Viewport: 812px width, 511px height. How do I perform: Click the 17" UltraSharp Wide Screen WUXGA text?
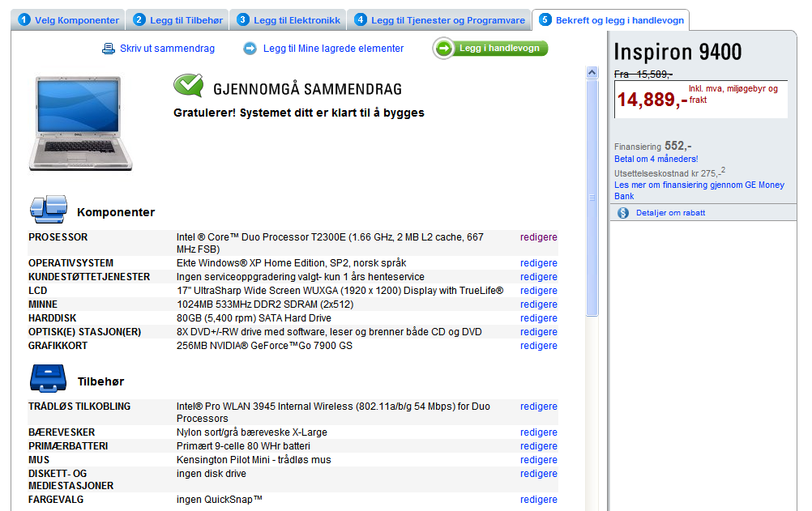click(340, 291)
